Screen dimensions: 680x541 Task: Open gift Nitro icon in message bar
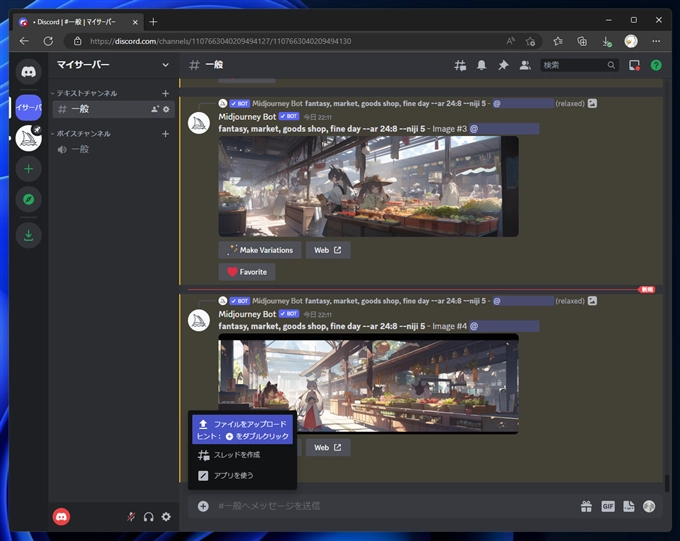tap(586, 506)
